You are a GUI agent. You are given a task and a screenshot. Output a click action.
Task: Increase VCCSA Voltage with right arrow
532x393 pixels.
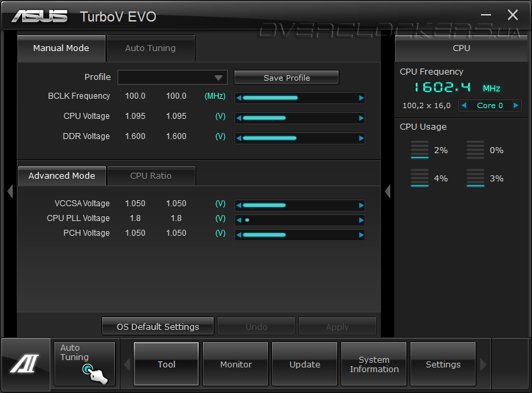[x=361, y=206]
